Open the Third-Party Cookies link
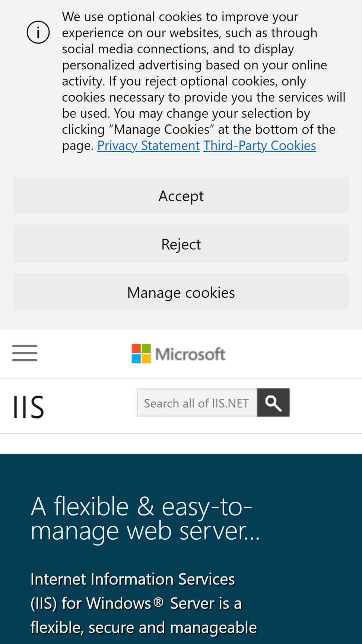362x644 pixels. coord(260,145)
